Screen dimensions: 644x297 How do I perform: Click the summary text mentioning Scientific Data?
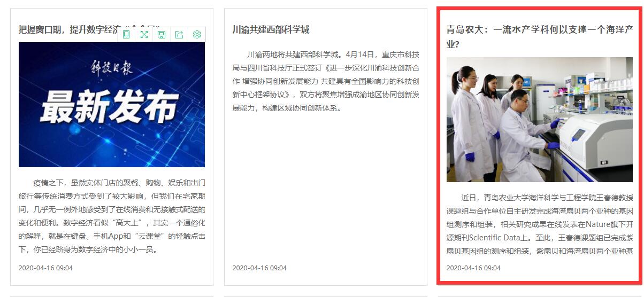tap(540, 224)
